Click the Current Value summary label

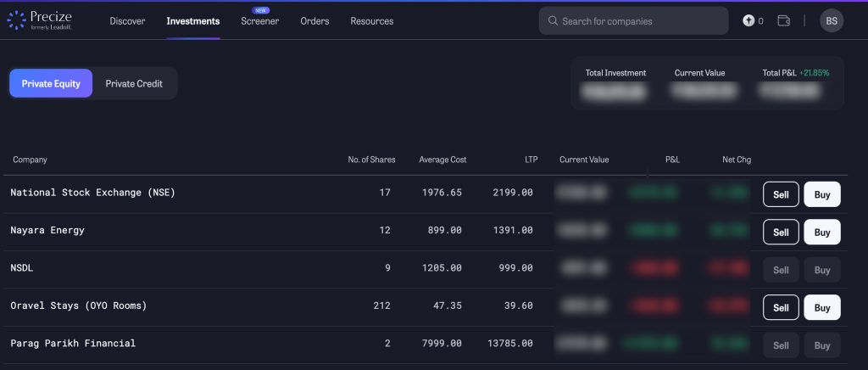(x=699, y=73)
